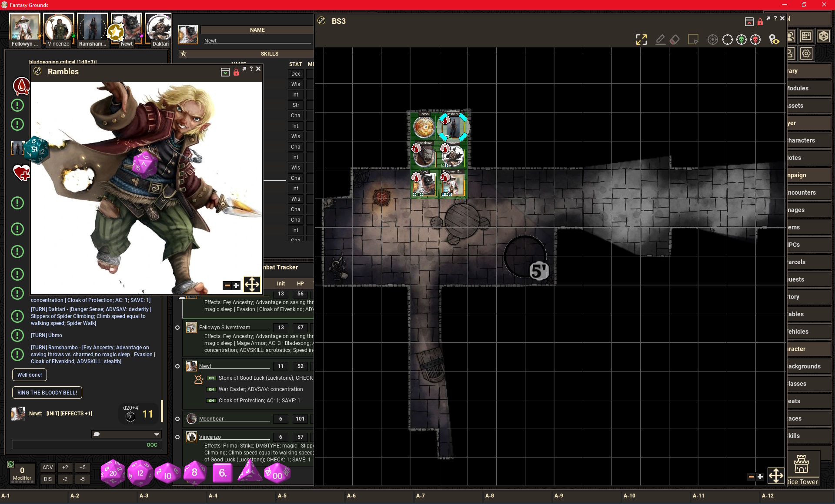Toggle the ON switch for Stone of Good Luck

[x=211, y=378]
